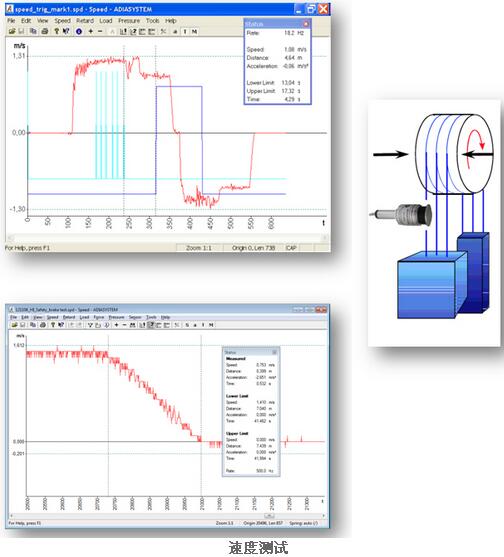Close the Status panel in top window
The image size is (504, 557).
pyautogui.click(x=306, y=24)
